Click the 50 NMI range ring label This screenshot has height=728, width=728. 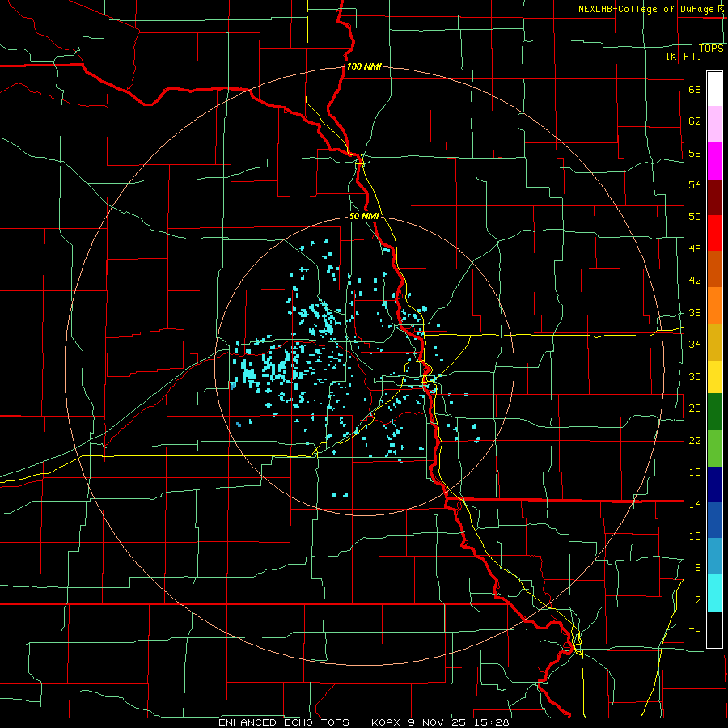pyautogui.click(x=365, y=216)
